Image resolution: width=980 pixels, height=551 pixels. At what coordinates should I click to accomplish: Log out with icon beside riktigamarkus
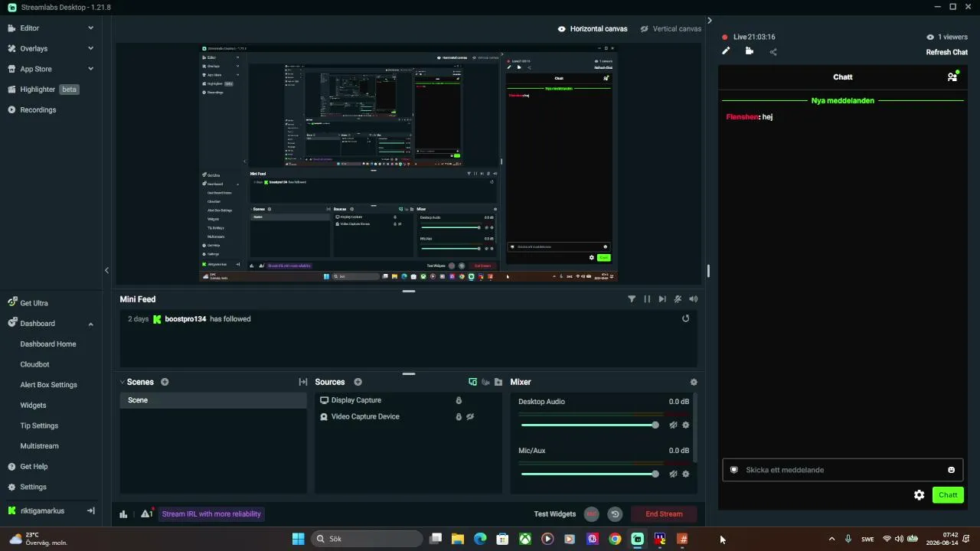[90, 510]
